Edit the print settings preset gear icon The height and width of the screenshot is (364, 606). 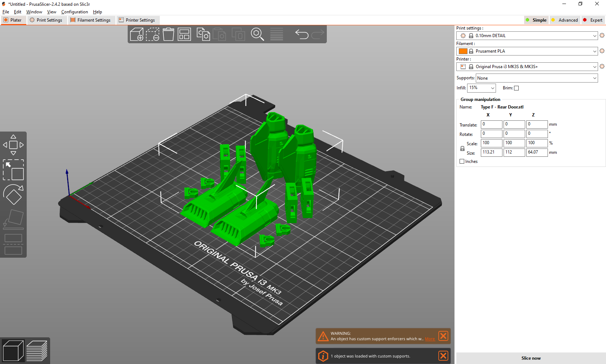tap(602, 35)
